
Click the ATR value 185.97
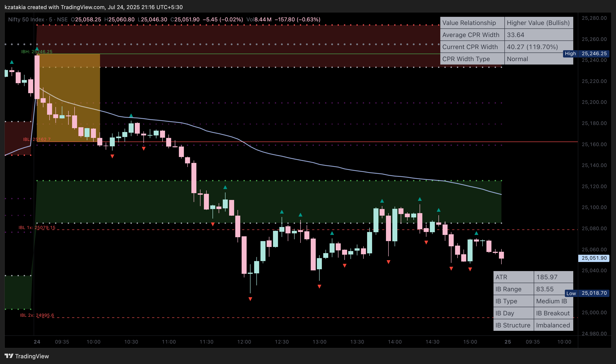pyautogui.click(x=553, y=277)
